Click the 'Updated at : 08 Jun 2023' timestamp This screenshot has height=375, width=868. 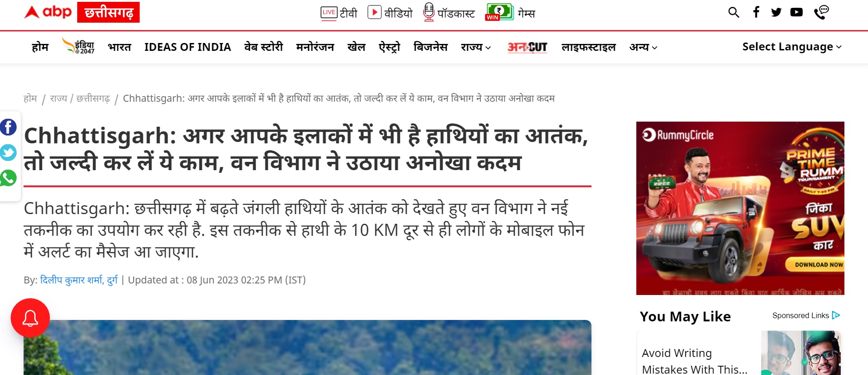pos(217,280)
